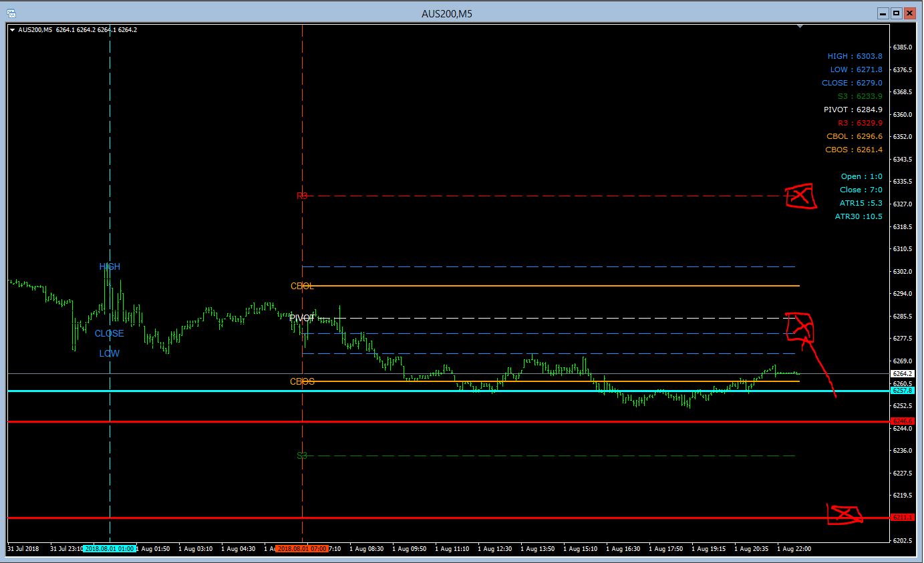The image size is (924, 563).
Task: Click the AUS200,M5 window title text
Action: (x=447, y=13)
